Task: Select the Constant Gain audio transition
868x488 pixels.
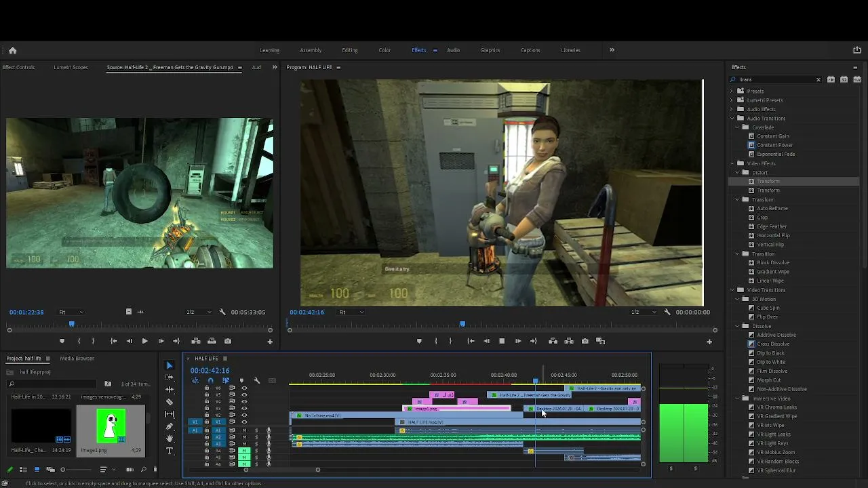Action: 773,136
